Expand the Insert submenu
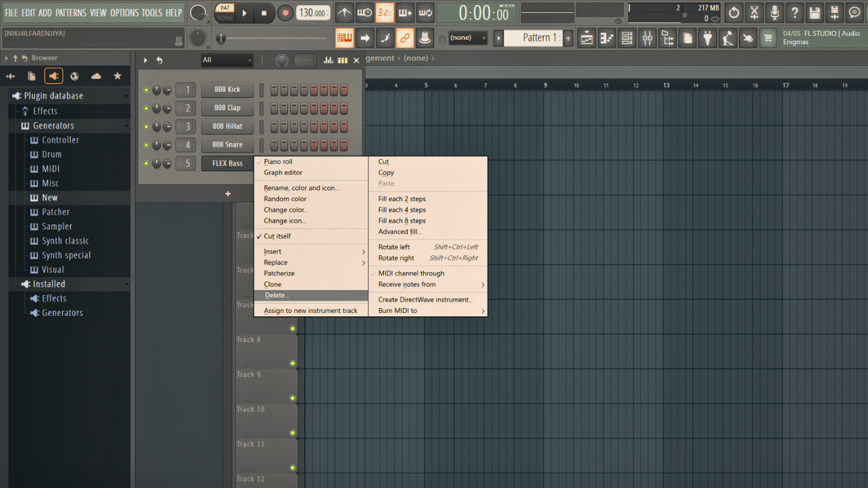The height and width of the screenshot is (488, 868). coord(311,252)
